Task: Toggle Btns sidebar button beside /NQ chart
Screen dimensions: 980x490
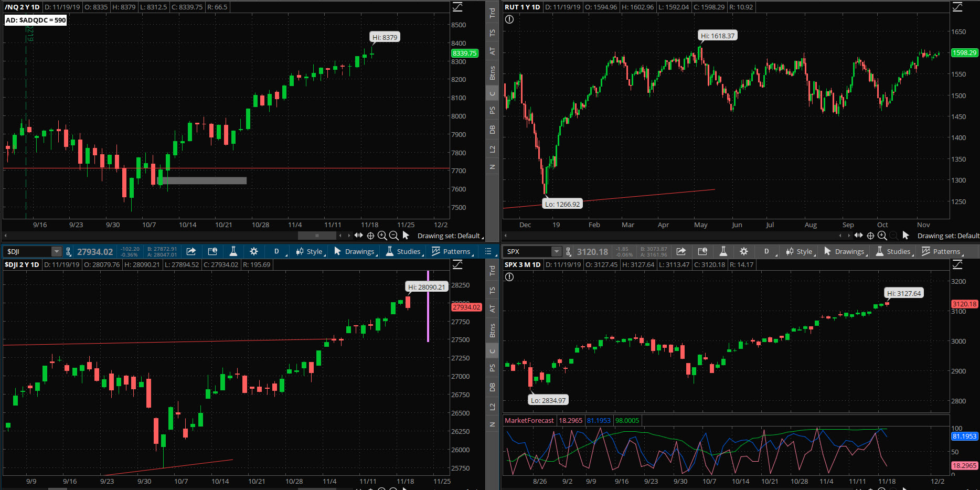Action: pyautogui.click(x=492, y=73)
